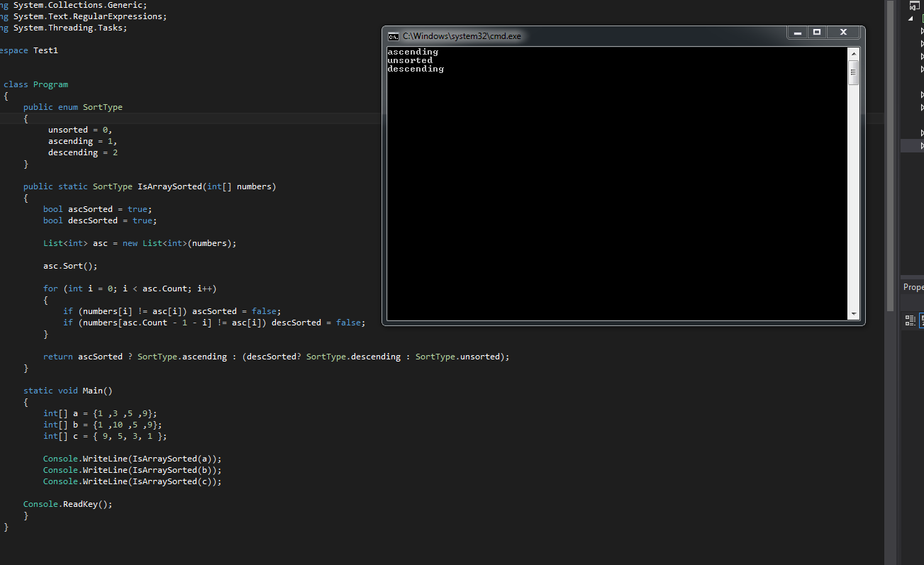Viewport: 924px width, 565px height.
Task: Click 'descending' output line in console
Action: click(416, 69)
